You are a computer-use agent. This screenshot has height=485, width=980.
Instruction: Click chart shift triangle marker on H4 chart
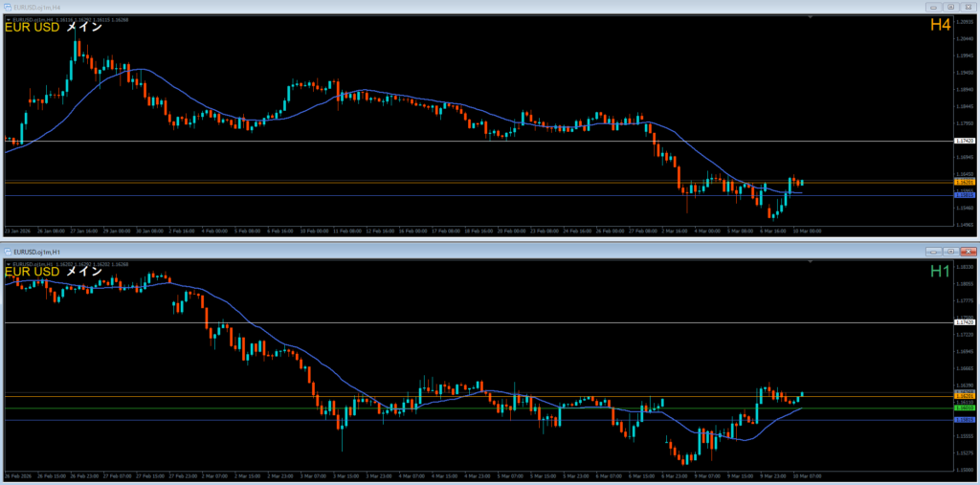(x=809, y=16)
